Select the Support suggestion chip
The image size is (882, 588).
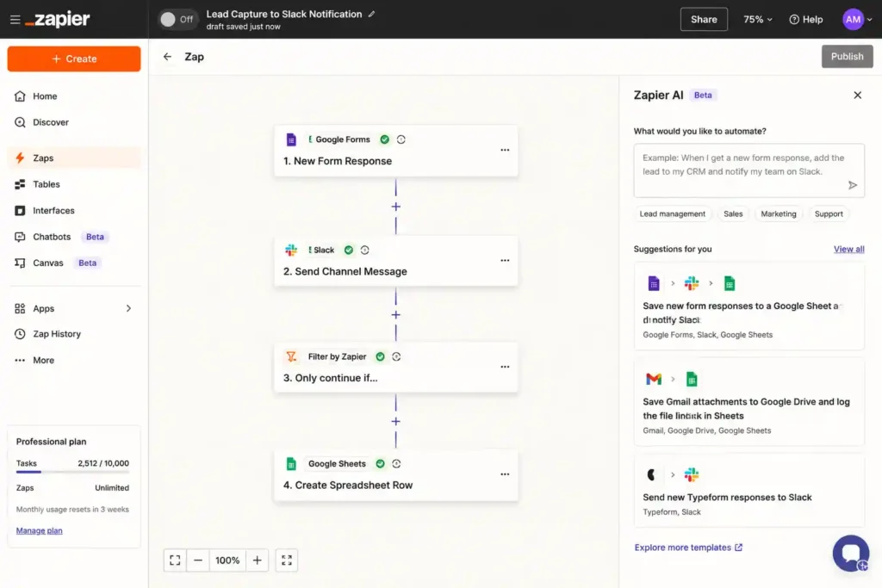(829, 214)
